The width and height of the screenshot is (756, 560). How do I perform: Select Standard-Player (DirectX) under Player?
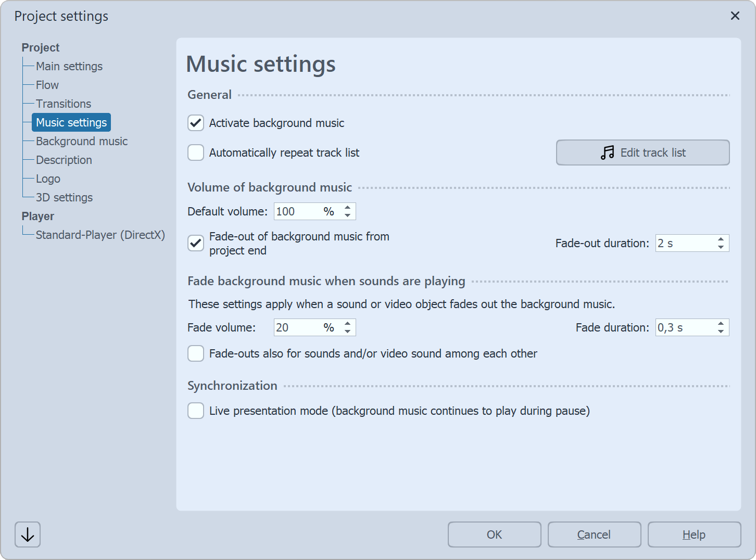click(100, 235)
